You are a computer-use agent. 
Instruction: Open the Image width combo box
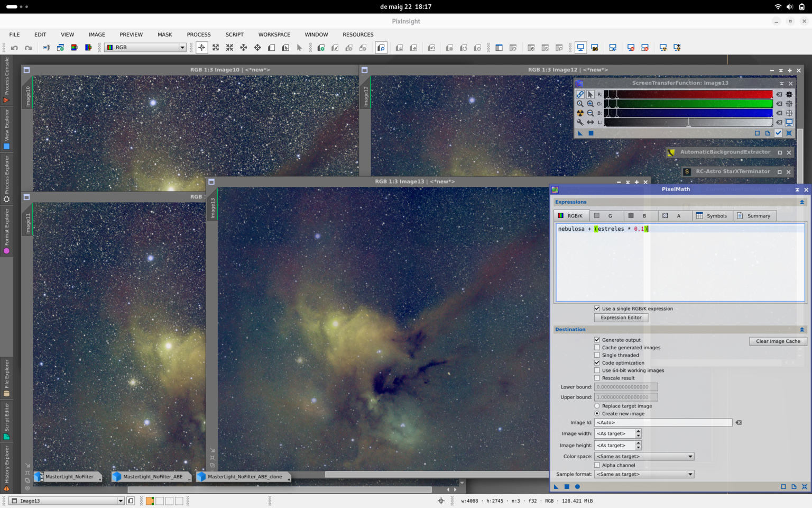pyautogui.click(x=617, y=433)
